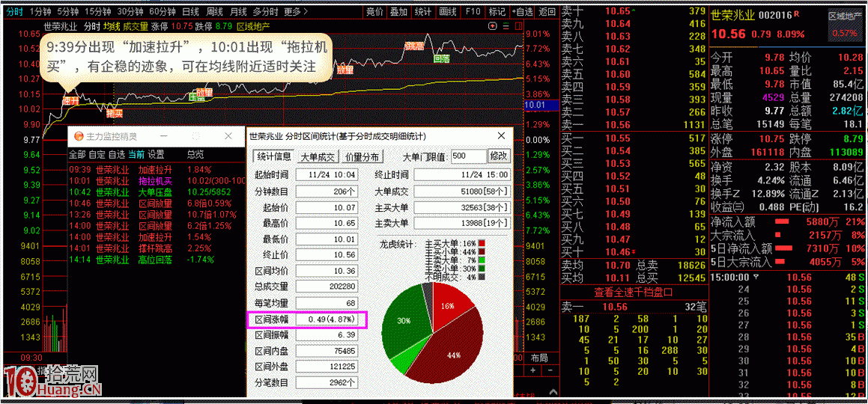
Task: Open F10 company info
Action: [473, 11]
